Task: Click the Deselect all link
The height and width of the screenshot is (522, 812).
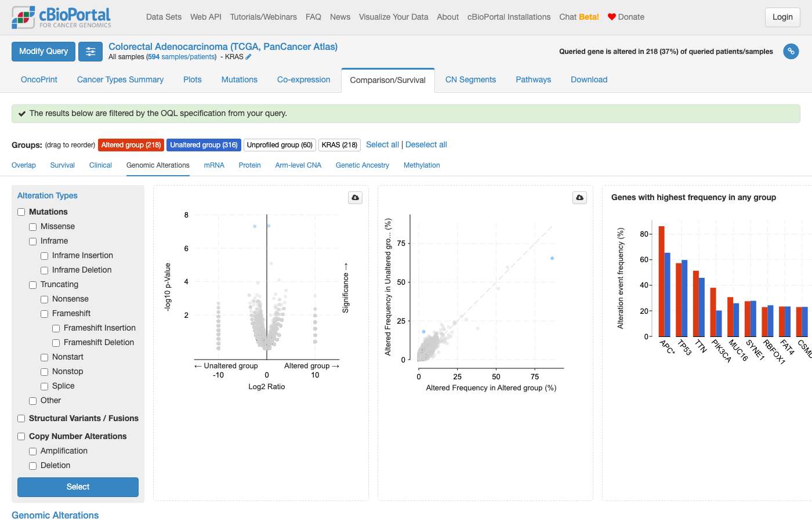Action: point(426,144)
